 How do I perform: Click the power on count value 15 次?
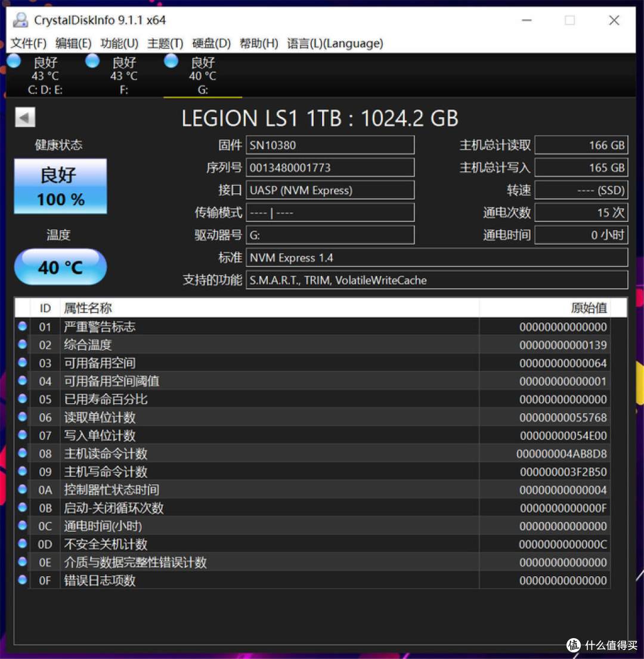coord(581,213)
